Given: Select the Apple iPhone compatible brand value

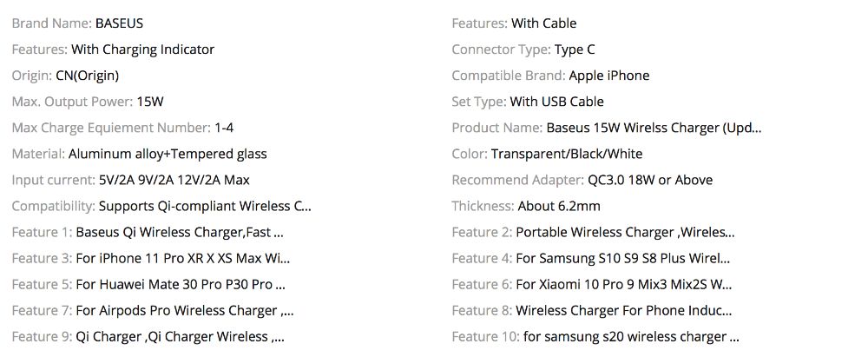Looking at the screenshot, I should (x=609, y=76).
